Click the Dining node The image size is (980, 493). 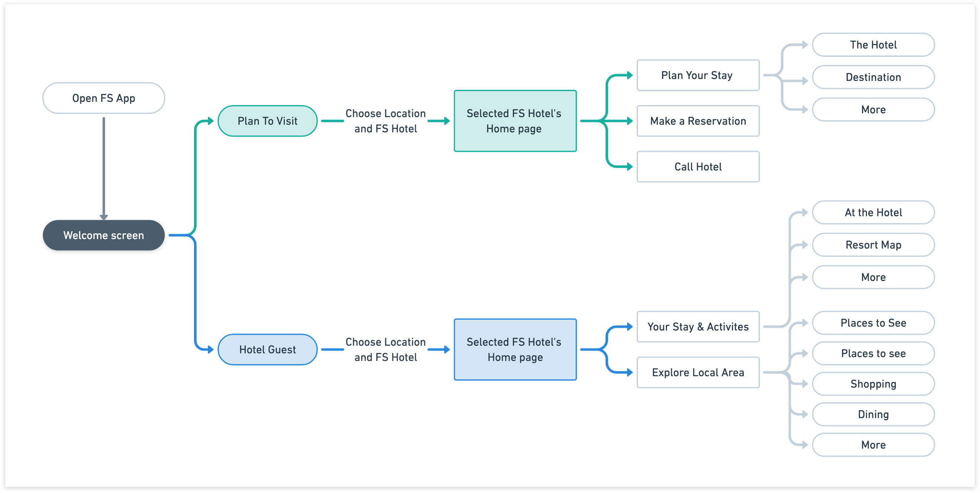click(873, 414)
